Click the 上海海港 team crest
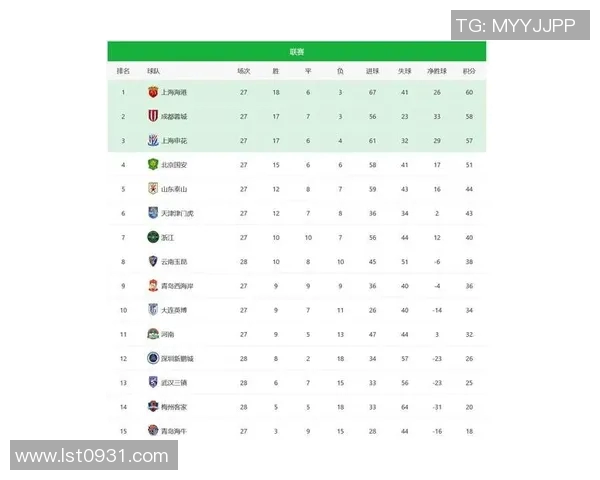Screen dimensions: 600x480 coord(152,92)
